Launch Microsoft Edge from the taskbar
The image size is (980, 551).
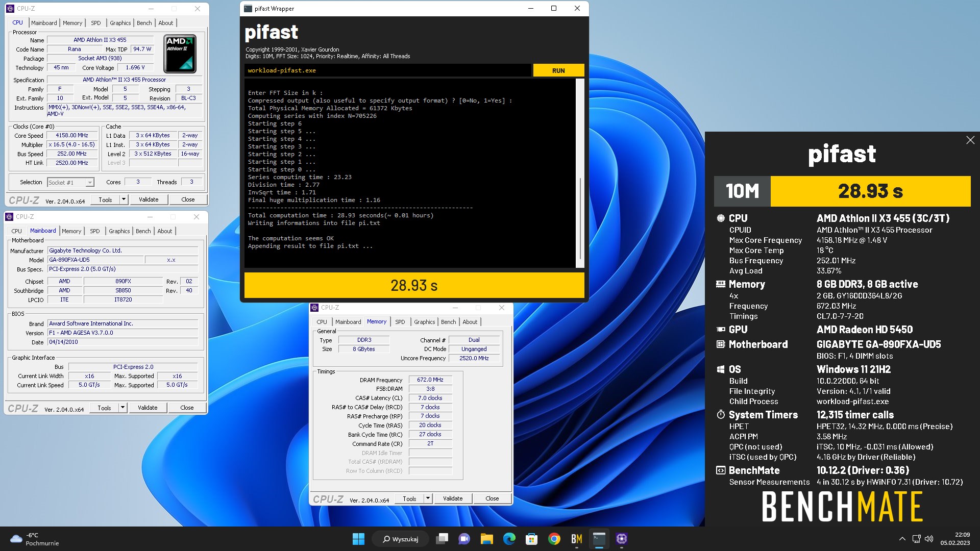click(x=509, y=539)
